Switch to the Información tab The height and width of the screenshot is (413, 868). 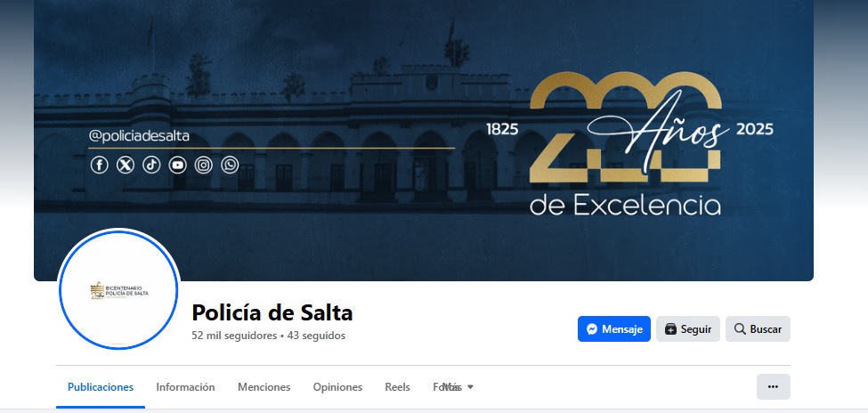click(185, 387)
